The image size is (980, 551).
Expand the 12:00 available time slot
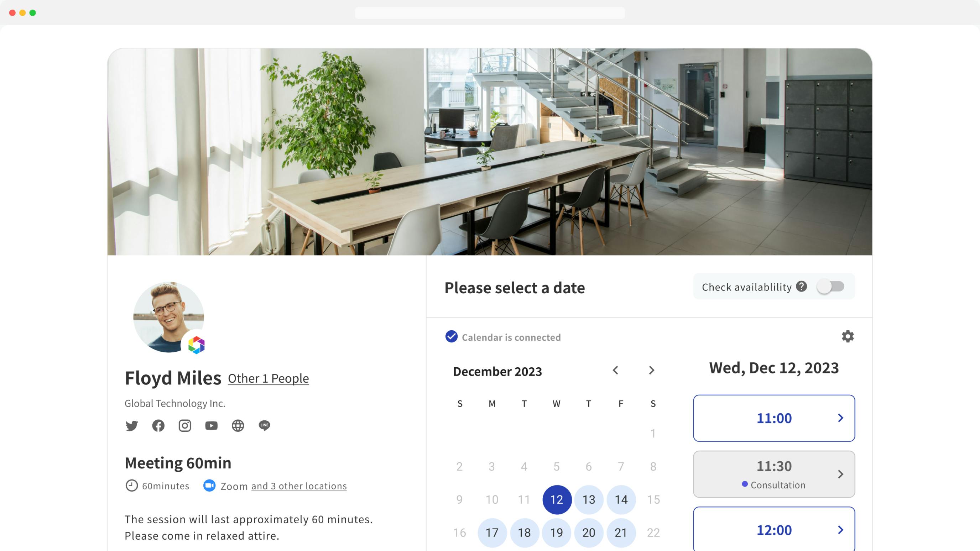click(x=840, y=530)
